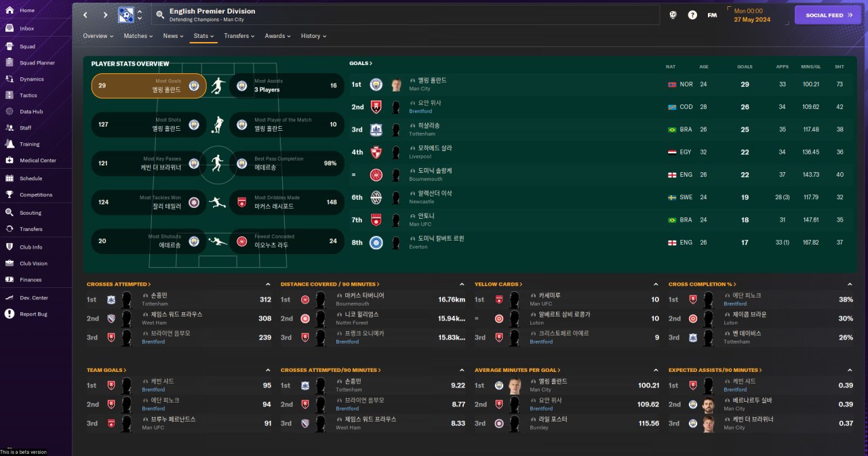Open the Data Hub
The height and width of the screenshot is (456, 868).
pyautogui.click(x=31, y=112)
